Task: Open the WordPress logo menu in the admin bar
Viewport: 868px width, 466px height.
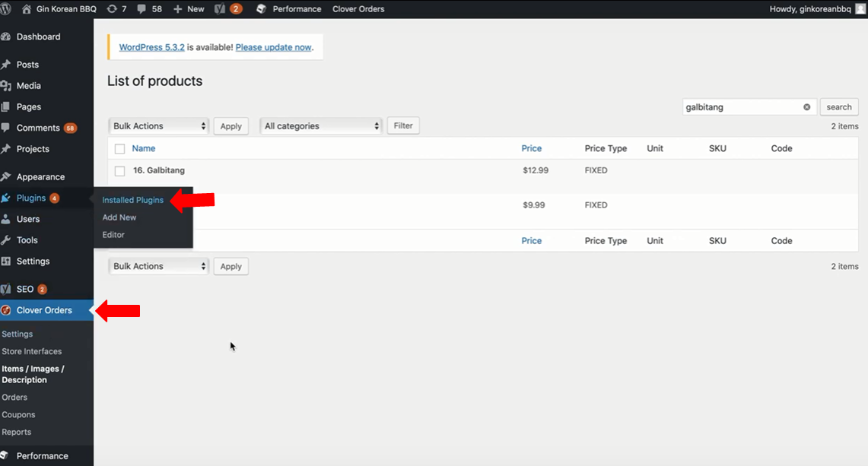Action: pyautogui.click(x=7, y=8)
